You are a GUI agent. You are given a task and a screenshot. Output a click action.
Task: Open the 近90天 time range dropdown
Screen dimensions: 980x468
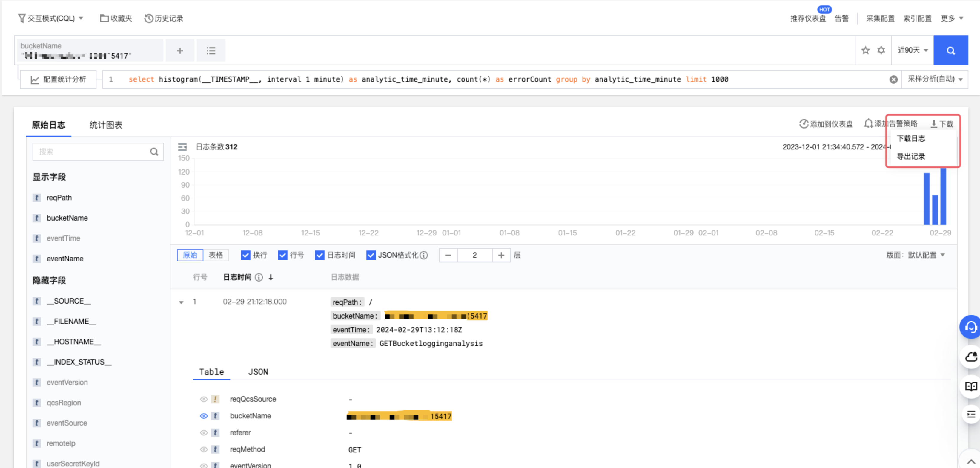click(x=912, y=50)
